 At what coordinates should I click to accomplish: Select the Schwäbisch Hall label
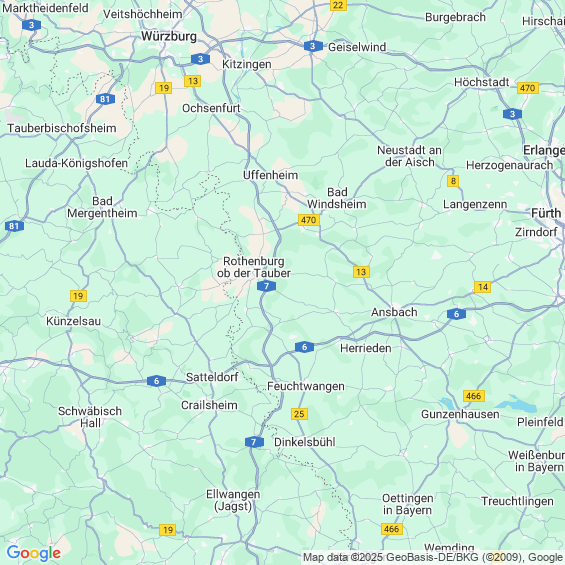coord(90,417)
